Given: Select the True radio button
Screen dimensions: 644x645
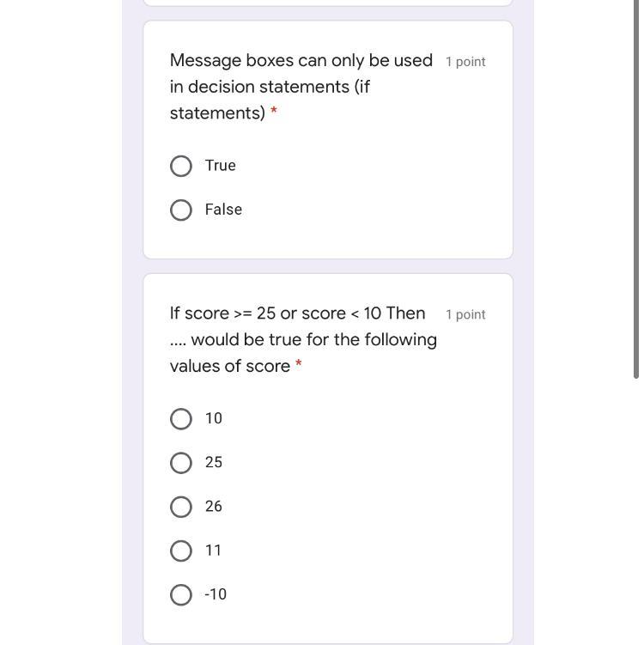Looking at the screenshot, I should (181, 166).
